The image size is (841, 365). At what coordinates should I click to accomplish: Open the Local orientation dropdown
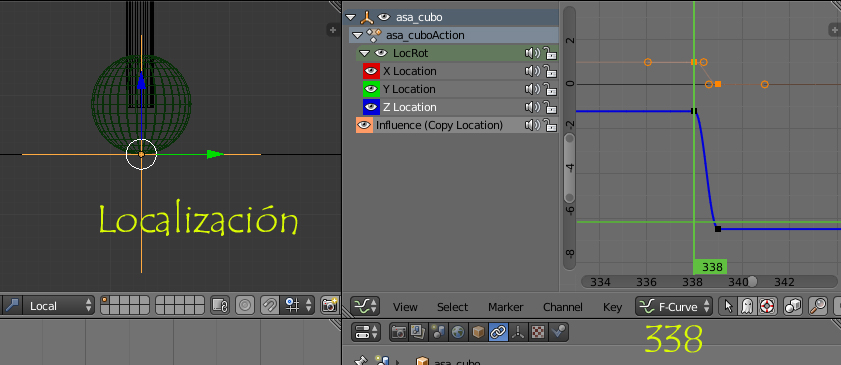coord(58,306)
